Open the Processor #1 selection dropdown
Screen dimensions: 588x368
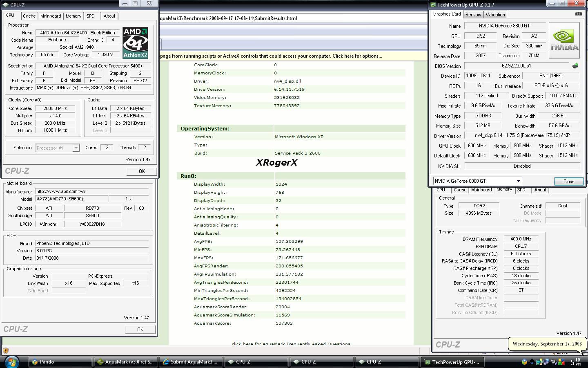pyautogui.click(x=76, y=148)
